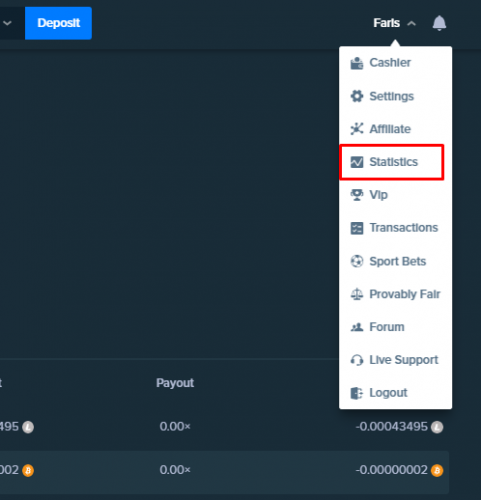Click the Statistics chart icon
481x500 pixels.
pyautogui.click(x=357, y=162)
